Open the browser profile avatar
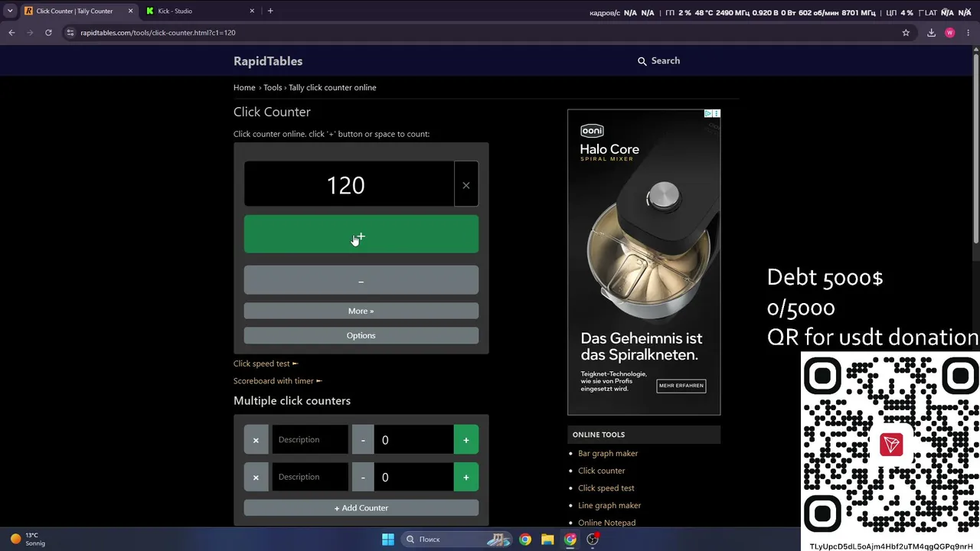The image size is (980, 551). click(x=950, y=33)
